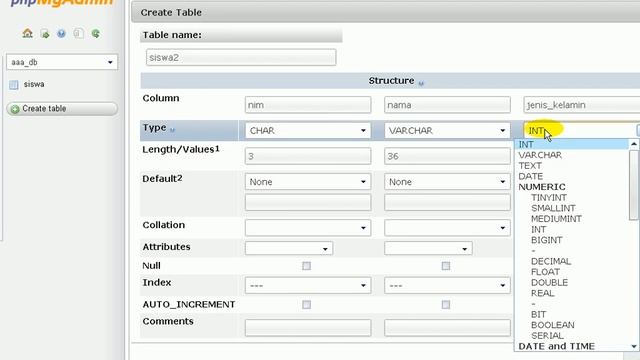Click the type list scrollbar thumb
640x360 pixels.
(634, 185)
